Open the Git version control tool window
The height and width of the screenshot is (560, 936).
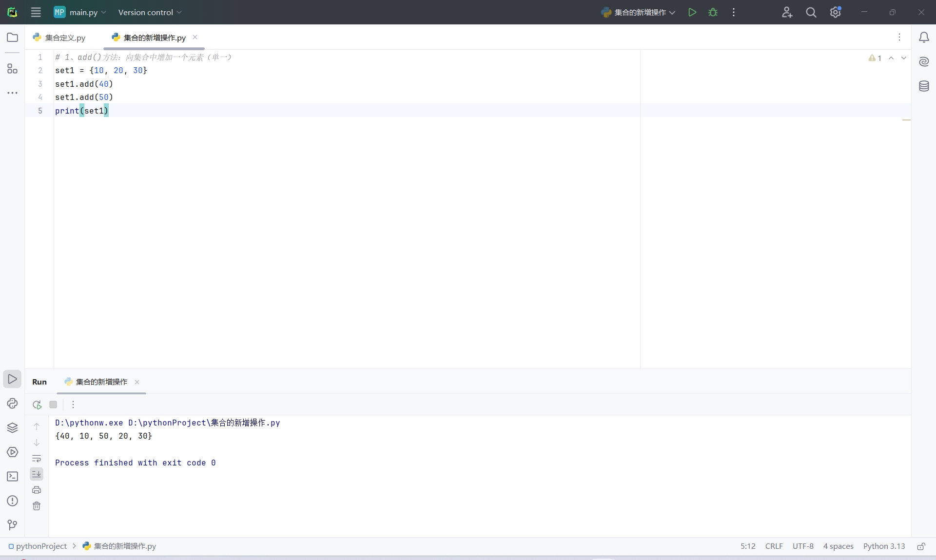pyautogui.click(x=12, y=525)
